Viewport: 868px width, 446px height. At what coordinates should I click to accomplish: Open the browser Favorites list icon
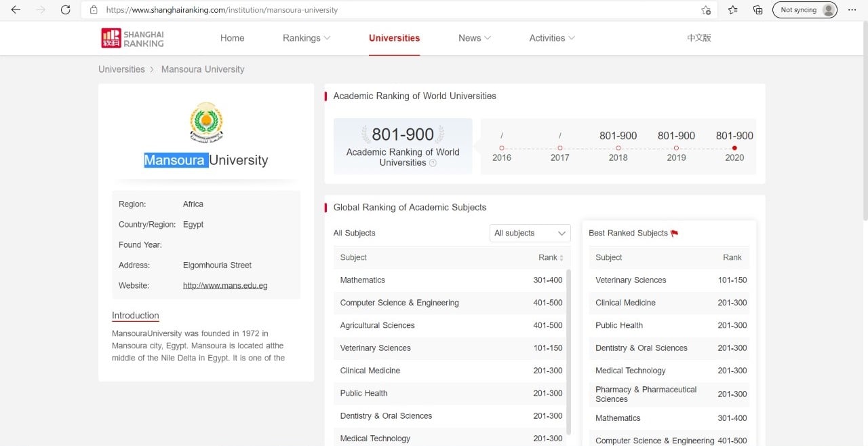733,10
